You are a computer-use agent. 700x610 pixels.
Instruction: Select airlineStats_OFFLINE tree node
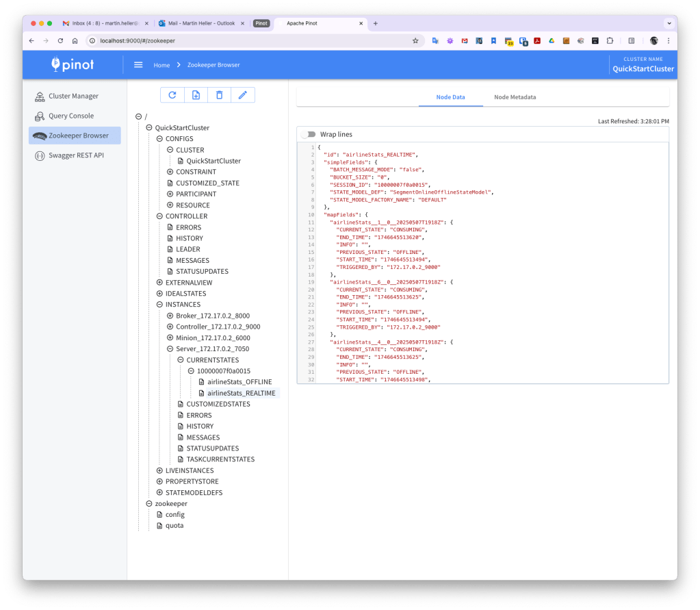click(x=239, y=382)
